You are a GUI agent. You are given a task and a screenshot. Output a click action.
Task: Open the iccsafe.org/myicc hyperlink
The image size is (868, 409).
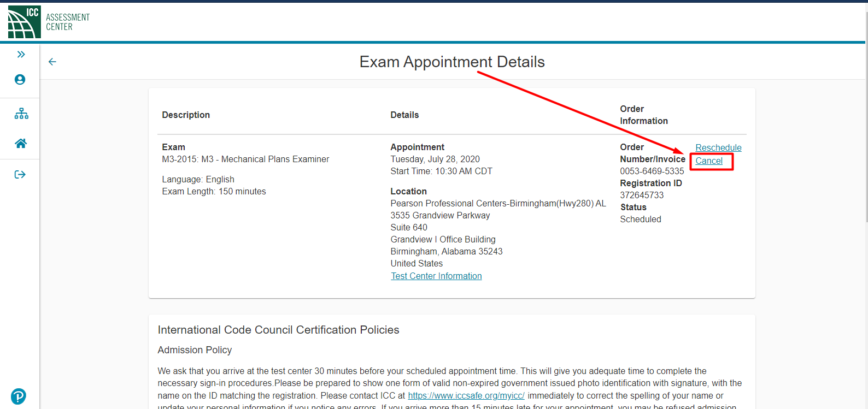coord(466,395)
